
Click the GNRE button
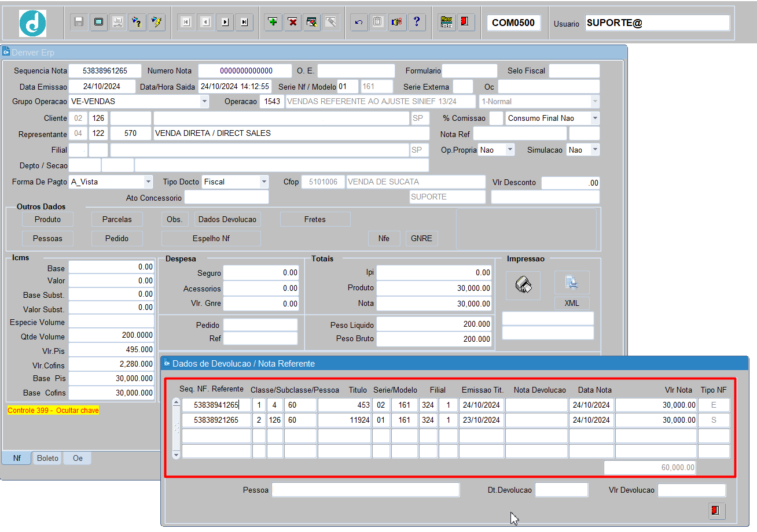coord(421,238)
